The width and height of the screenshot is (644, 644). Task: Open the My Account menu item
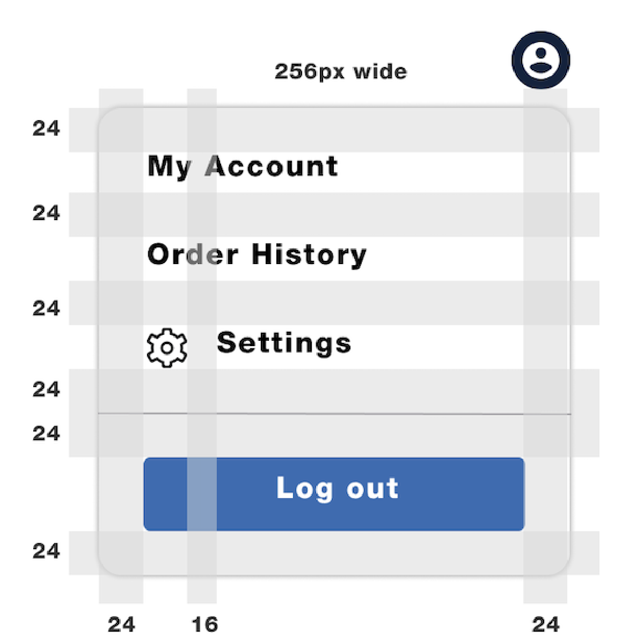click(243, 166)
